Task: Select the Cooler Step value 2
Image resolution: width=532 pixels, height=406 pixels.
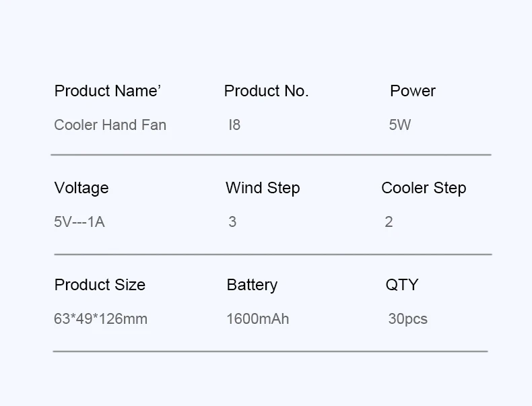Action: tap(389, 222)
